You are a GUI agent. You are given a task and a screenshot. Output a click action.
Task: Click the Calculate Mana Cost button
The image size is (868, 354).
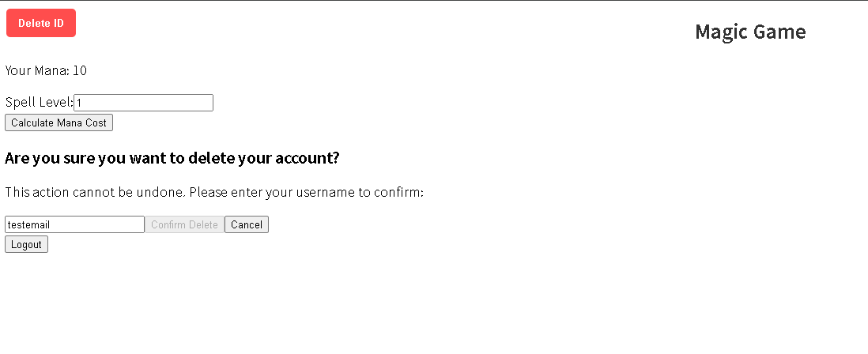tap(58, 122)
